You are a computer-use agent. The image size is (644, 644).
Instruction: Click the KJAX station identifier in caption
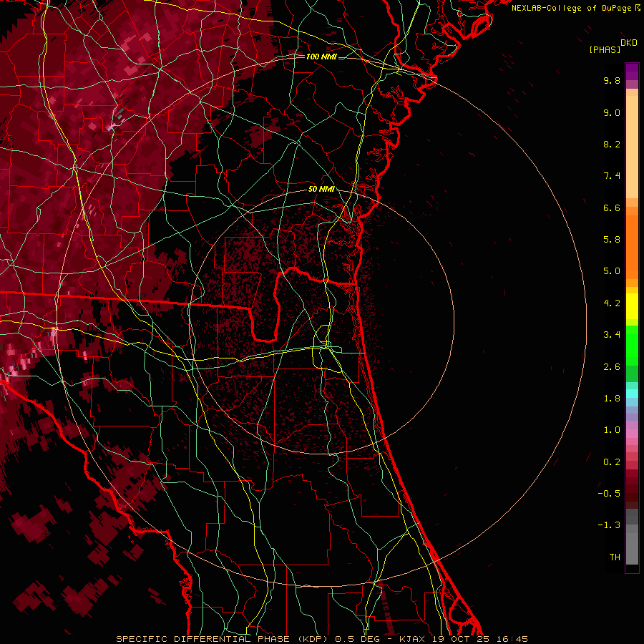click(x=413, y=639)
